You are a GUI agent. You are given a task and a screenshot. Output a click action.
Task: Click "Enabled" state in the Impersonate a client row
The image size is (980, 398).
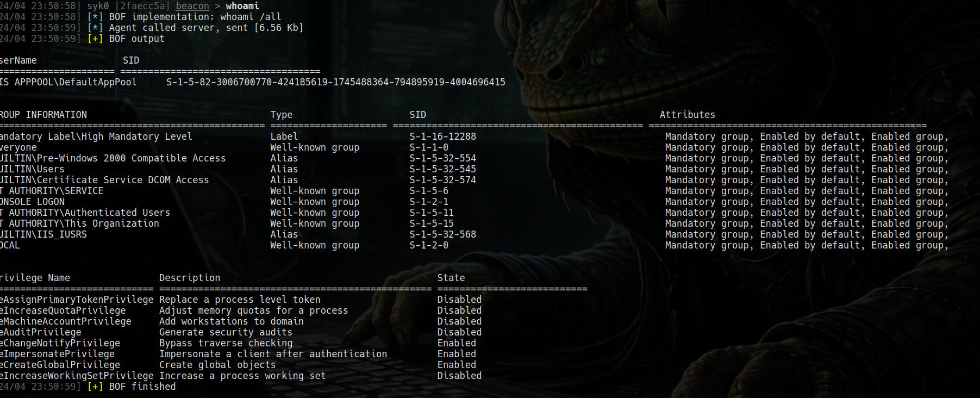click(x=457, y=354)
